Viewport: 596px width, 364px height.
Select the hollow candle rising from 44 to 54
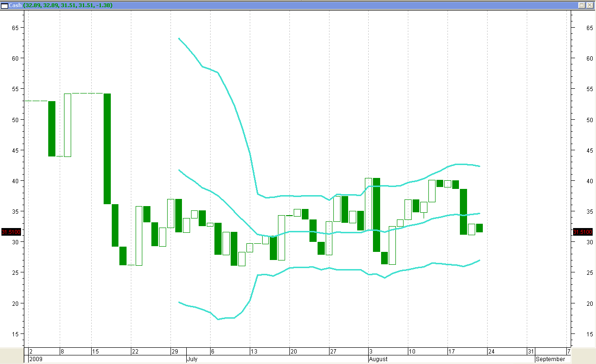click(x=67, y=125)
